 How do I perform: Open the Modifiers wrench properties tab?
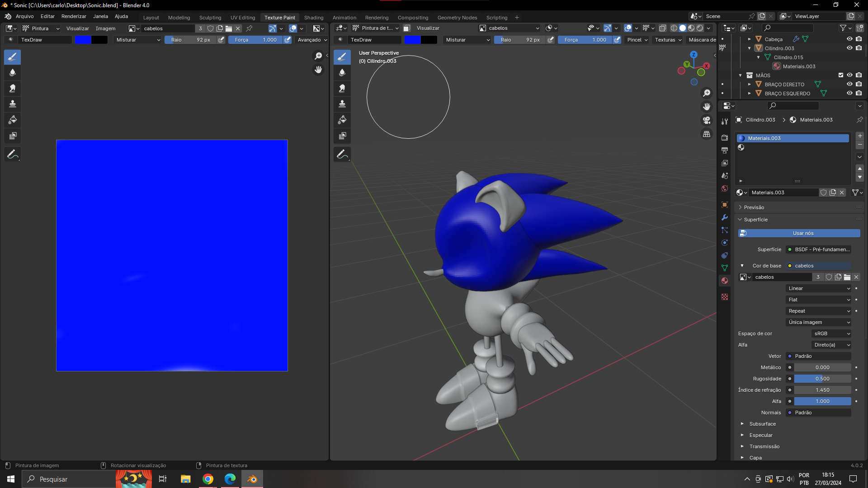pyautogui.click(x=725, y=217)
